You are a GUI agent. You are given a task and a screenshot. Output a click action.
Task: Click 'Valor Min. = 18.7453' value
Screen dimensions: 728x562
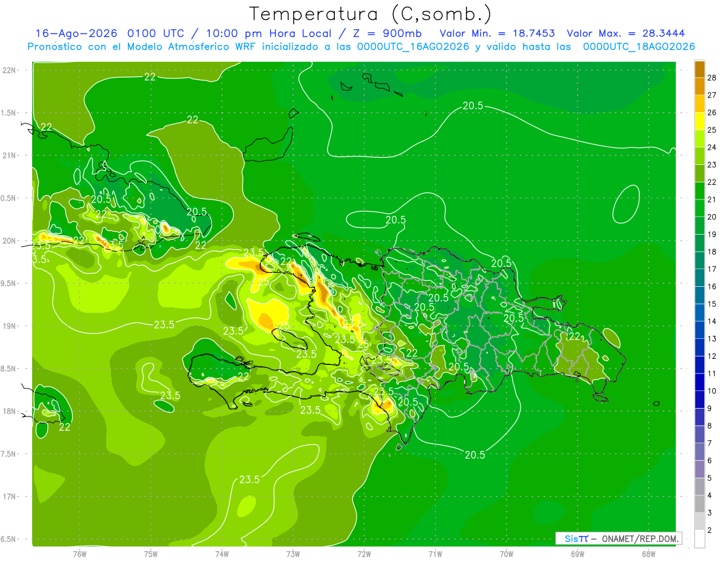click(497, 33)
